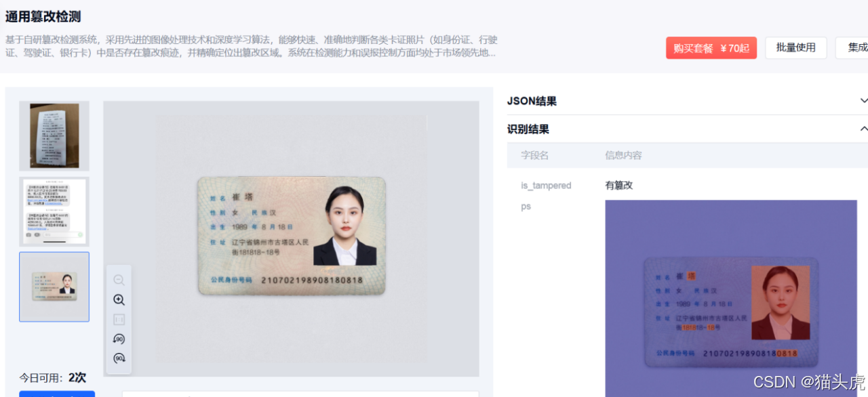Expand the JSON结果 section

863,100
